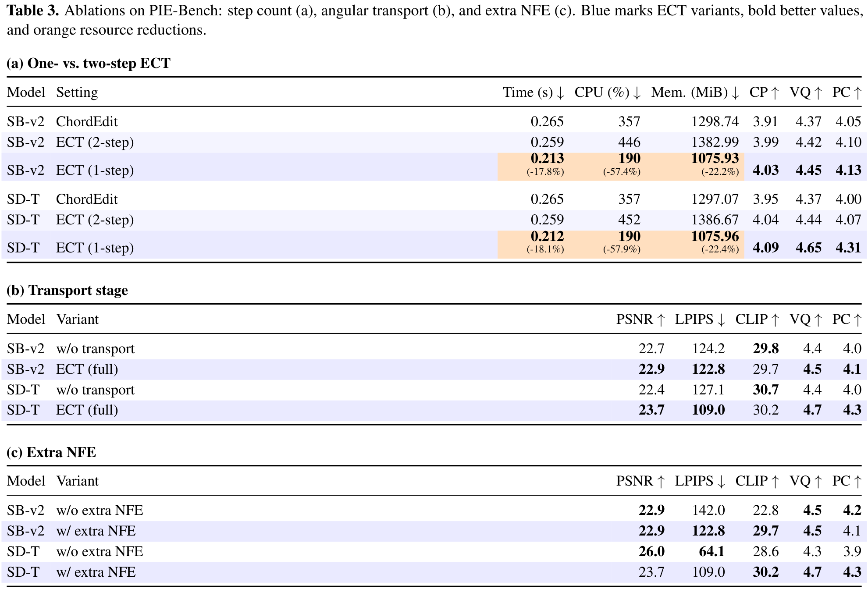Screen dimensions: 868x596
Task: Click the value 1386.67 in the memory column
Action: [715, 220]
